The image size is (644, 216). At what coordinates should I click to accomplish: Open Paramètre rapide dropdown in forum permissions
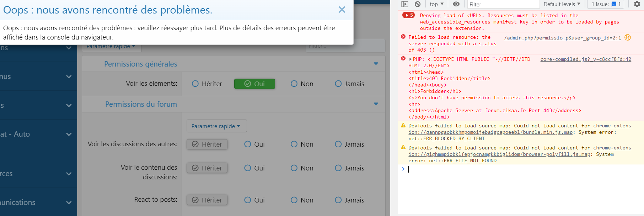click(216, 126)
